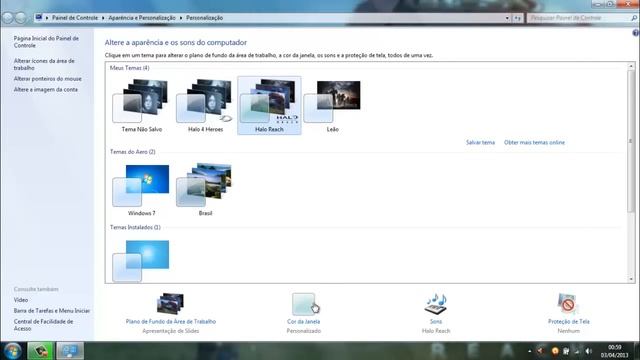Click Alterar ícones da área de trabalho

(x=44, y=64)
